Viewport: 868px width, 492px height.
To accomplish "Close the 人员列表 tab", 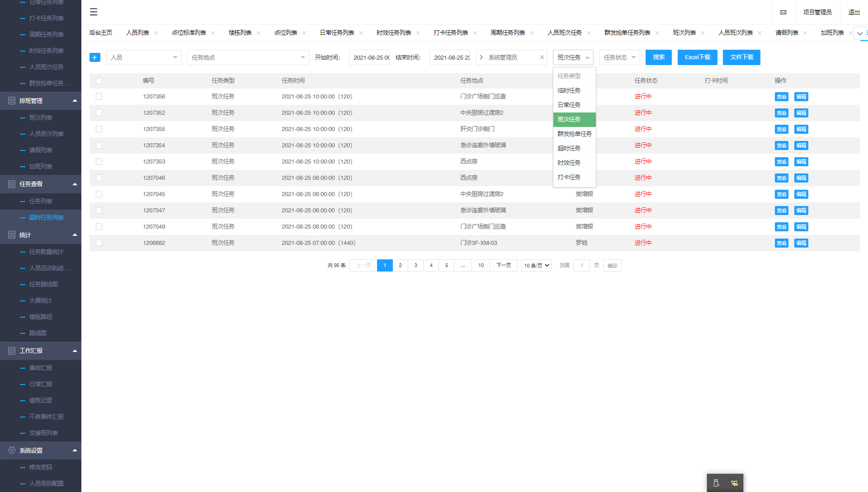I will pyautogui.click(x=156, y=33).
